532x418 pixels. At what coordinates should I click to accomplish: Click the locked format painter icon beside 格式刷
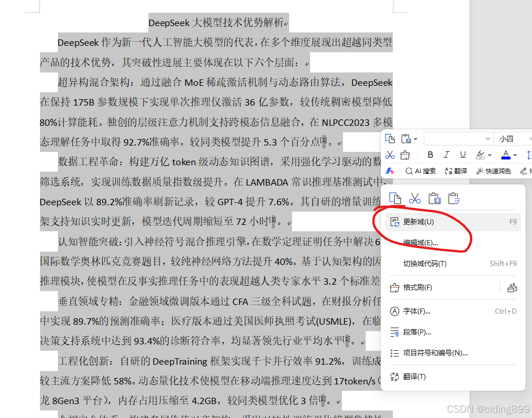[512, 288]
